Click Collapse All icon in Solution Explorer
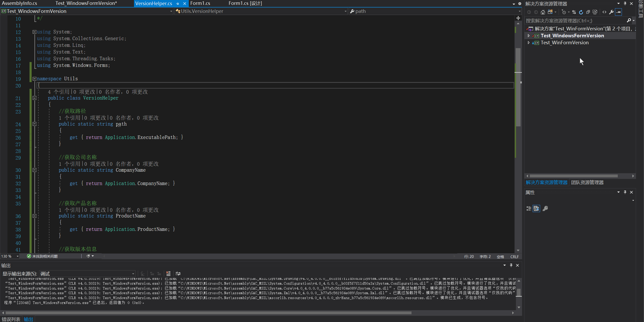Viewport: 644px width, 322px height. (588, 12)
